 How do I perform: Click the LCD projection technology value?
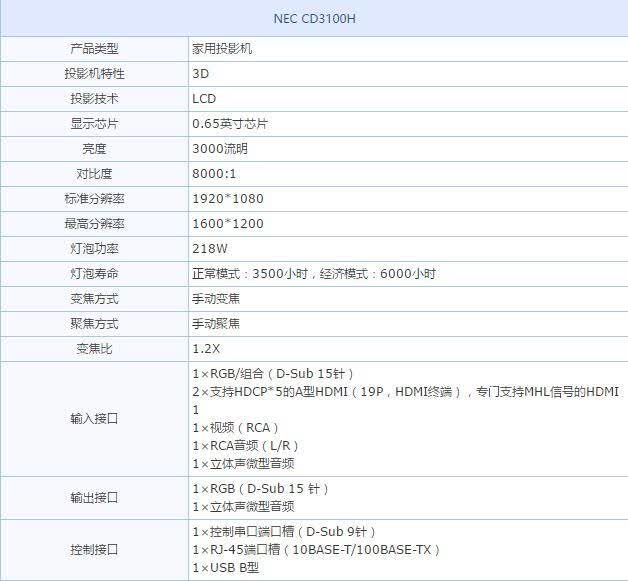(x=204, y=99)
